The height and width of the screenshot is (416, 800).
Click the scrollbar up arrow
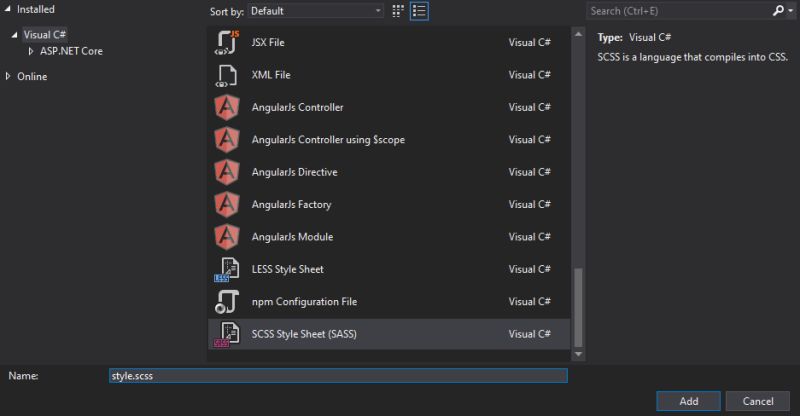pyautogui.click(x=578, y=34)
